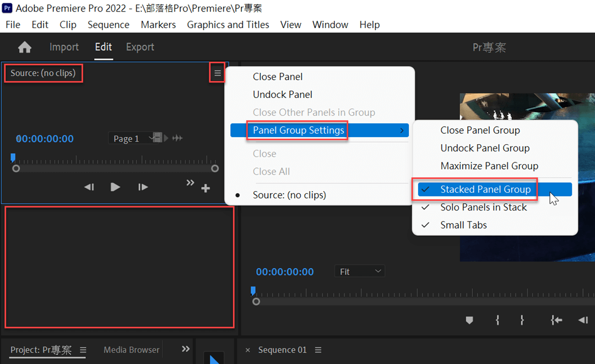Click the Program monitor timecode 00:00:00:00
595x364 pixels.
(x=285, y=272)
